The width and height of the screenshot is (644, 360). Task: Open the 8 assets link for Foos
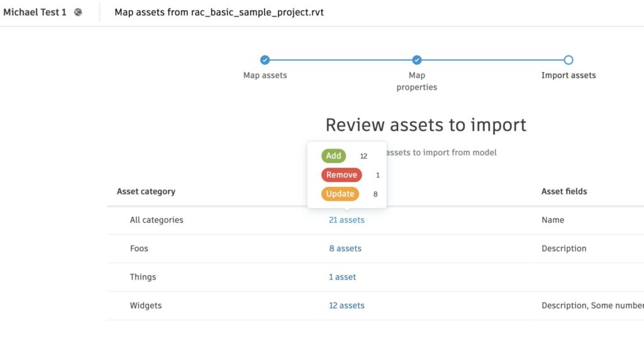pyautogui.click(x=345, y=248)
